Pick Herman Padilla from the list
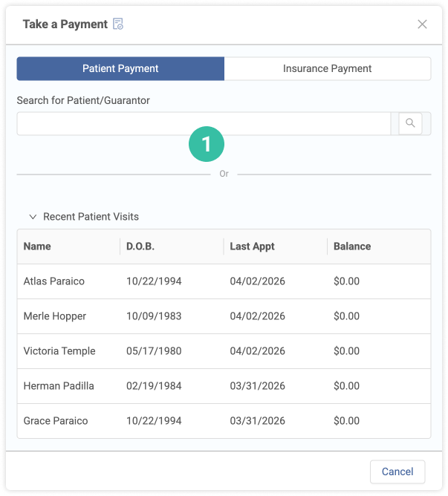 click(59, 386)
